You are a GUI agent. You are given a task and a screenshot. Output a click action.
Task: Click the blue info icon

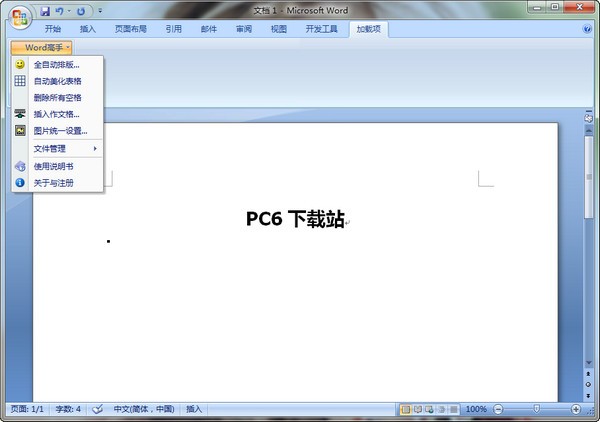click(20, 182)
